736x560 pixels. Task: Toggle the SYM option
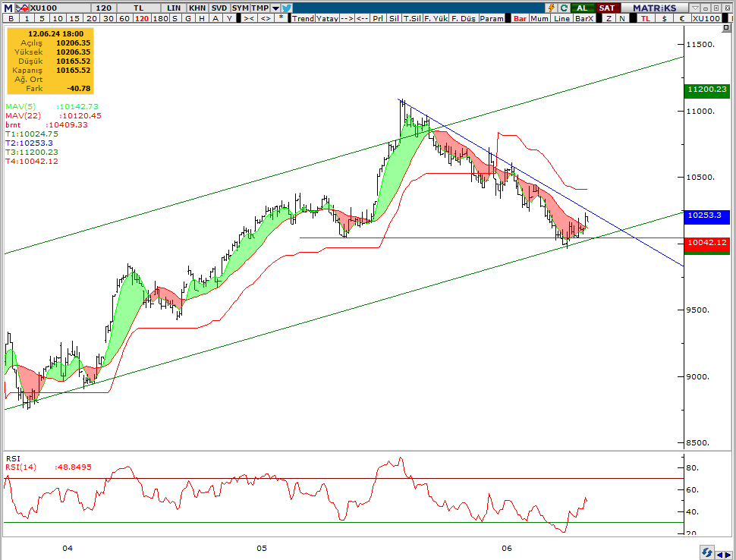(240, 8)
